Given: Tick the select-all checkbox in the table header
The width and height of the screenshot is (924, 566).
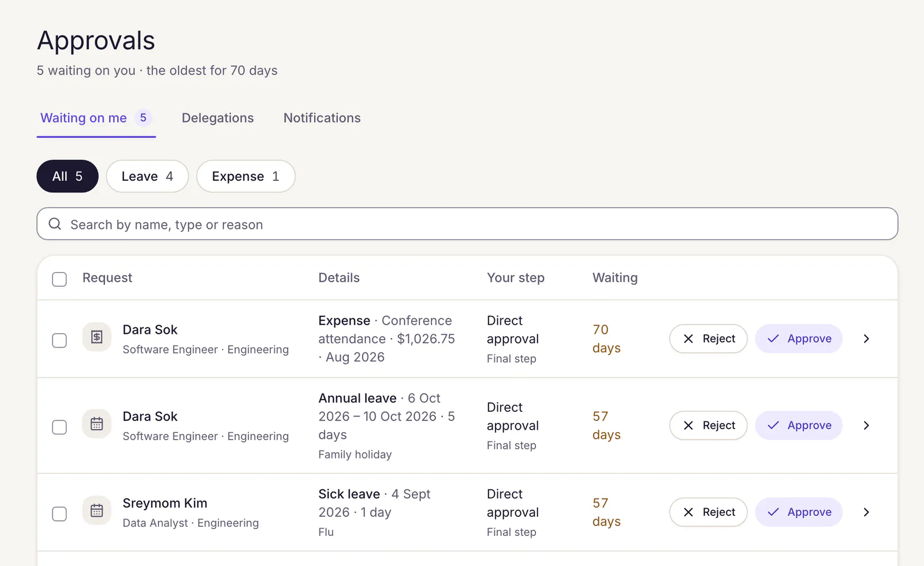Looking at the screenshot, I should tap(59, 280).
